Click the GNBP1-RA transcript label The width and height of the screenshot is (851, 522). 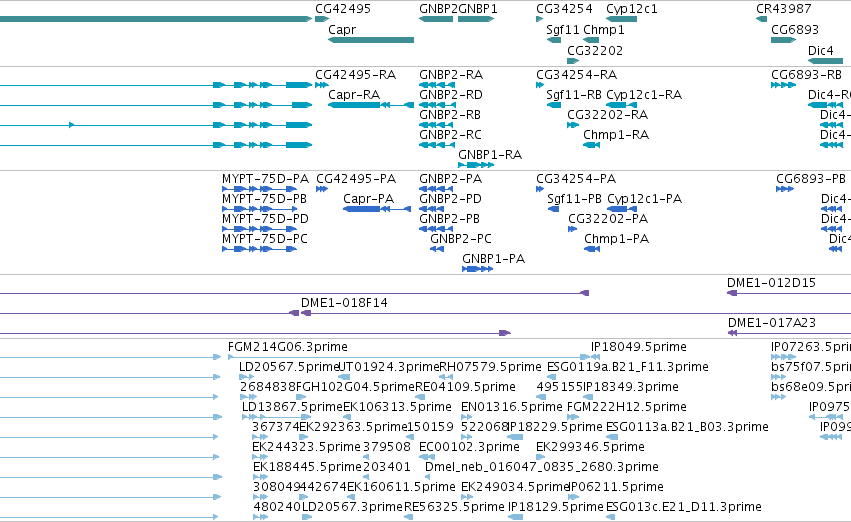coord(490,155)
